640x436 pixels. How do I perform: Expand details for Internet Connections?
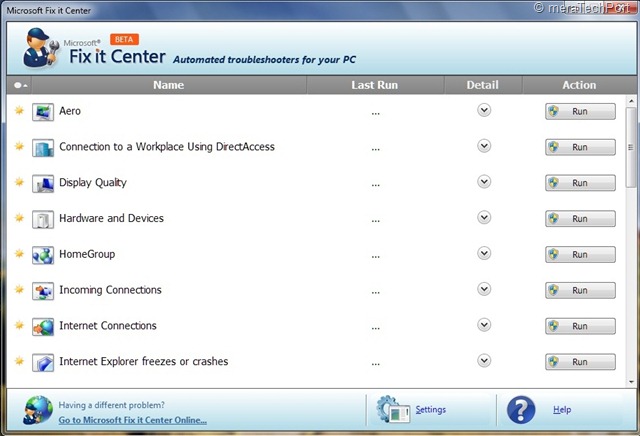484,325
